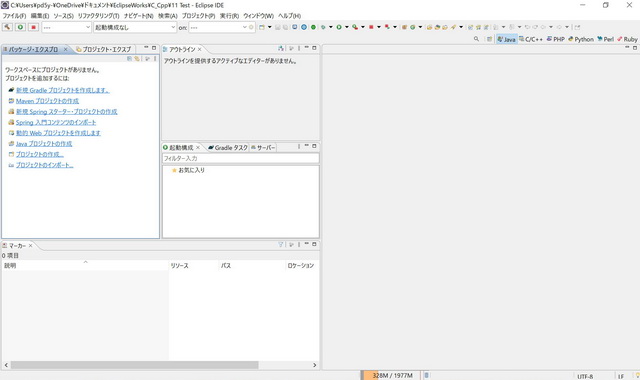Click the Outline panel toolbar tree icon

pos(281,49)
